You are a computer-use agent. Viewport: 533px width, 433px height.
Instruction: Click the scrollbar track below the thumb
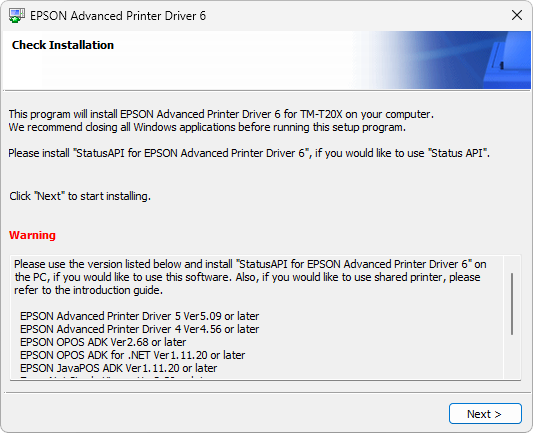point(512,357)
